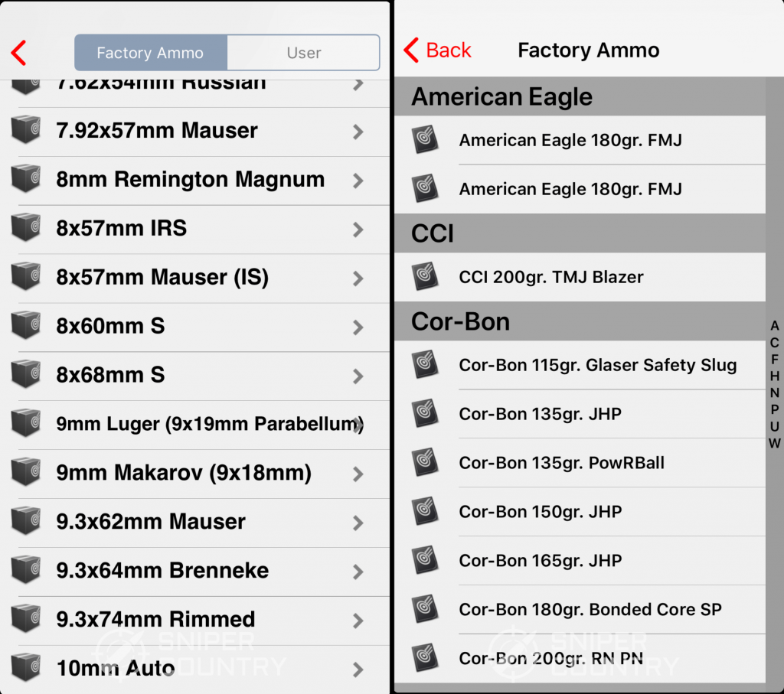Tap the red back arrow in the left panel
This screenshot has height=694, width=784.
click(x=19, y=53)
